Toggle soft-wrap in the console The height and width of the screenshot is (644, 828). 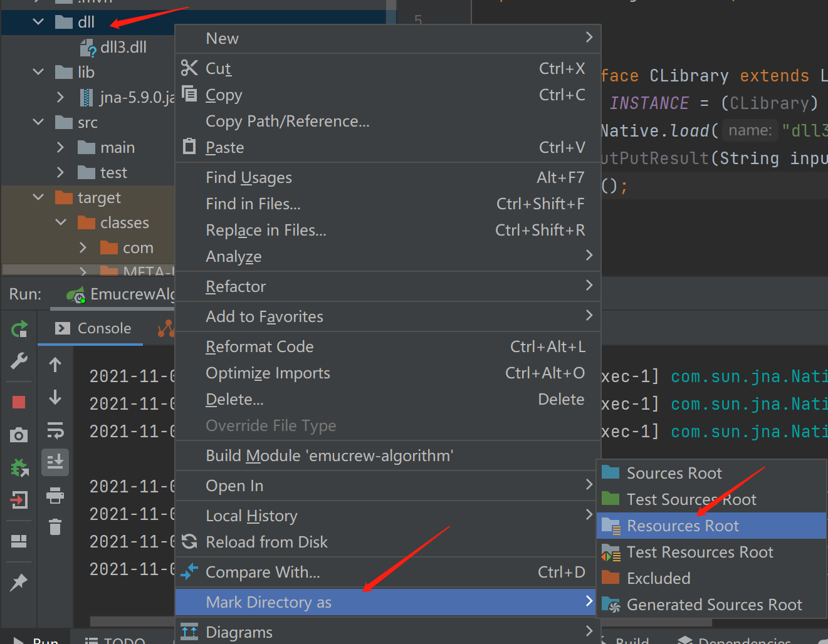coord(55,430)
